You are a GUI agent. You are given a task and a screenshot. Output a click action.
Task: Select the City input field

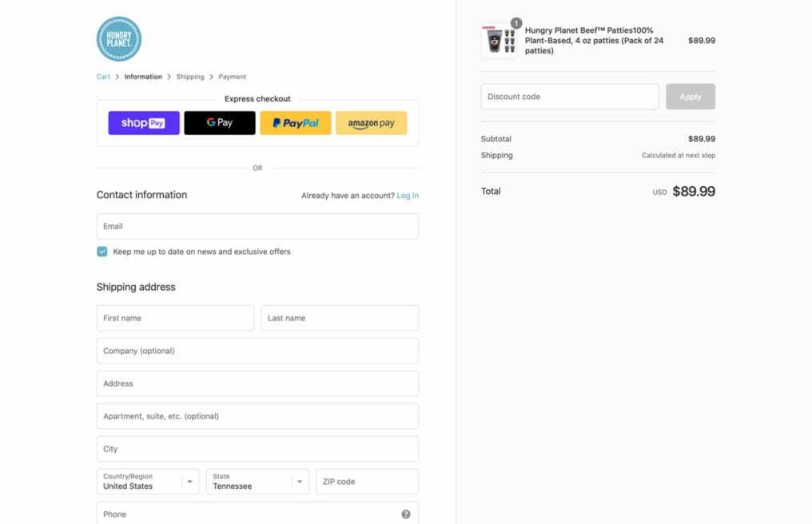pyautogui.click(x=257, y=449)
